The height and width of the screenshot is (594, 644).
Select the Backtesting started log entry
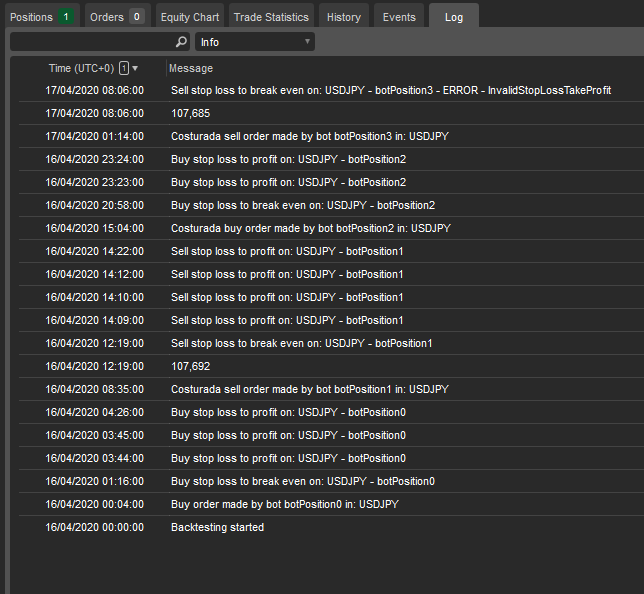331,527
